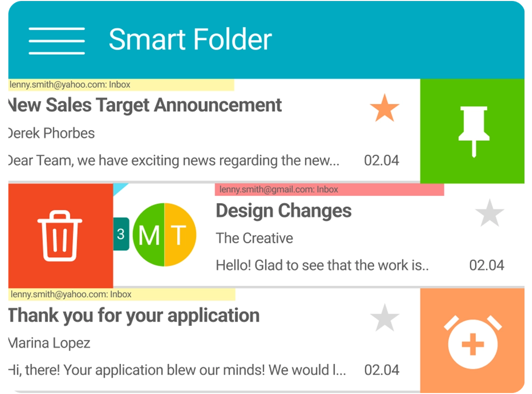
Task: Open Thank you for your application email
Action: point(133,316)
